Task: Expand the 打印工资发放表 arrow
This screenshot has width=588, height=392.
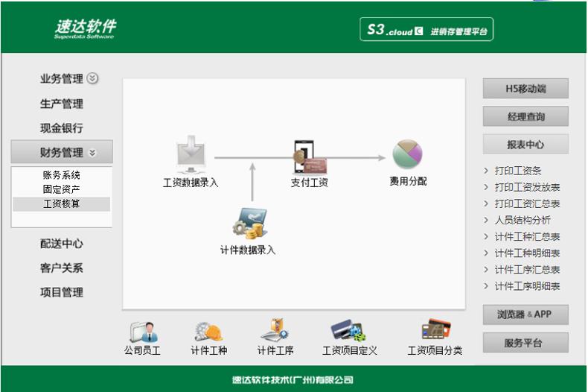Action: pos(486,187)
